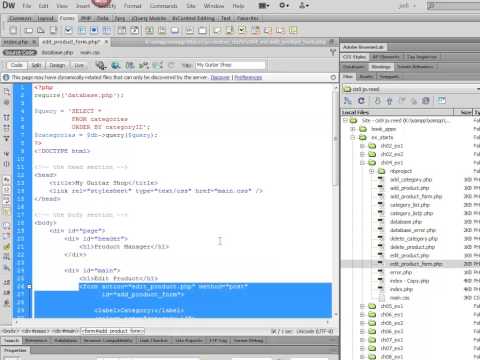Insert a Checkbox Group form element
Viewport: 480px width, 360px height.
pos(82,30)
